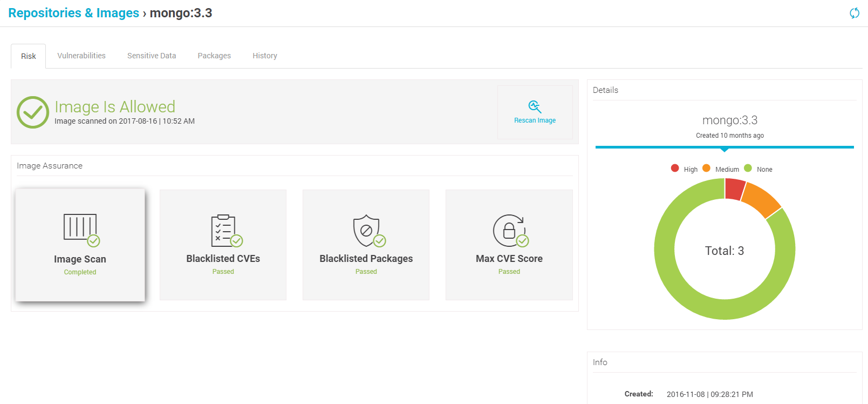This screenshot has width=868, height=404.
Task: Click the red High donut segment
Action: [x=734, y=189]
